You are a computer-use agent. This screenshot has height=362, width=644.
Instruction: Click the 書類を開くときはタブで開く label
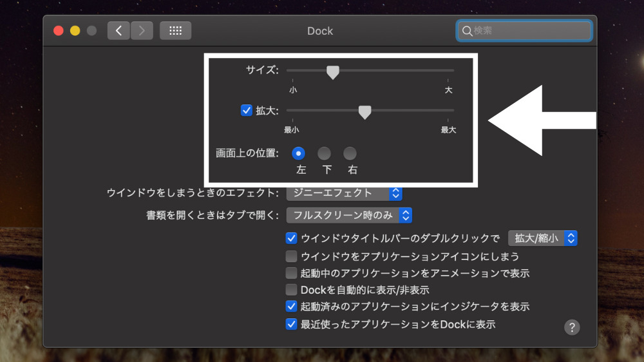point(213,215)
